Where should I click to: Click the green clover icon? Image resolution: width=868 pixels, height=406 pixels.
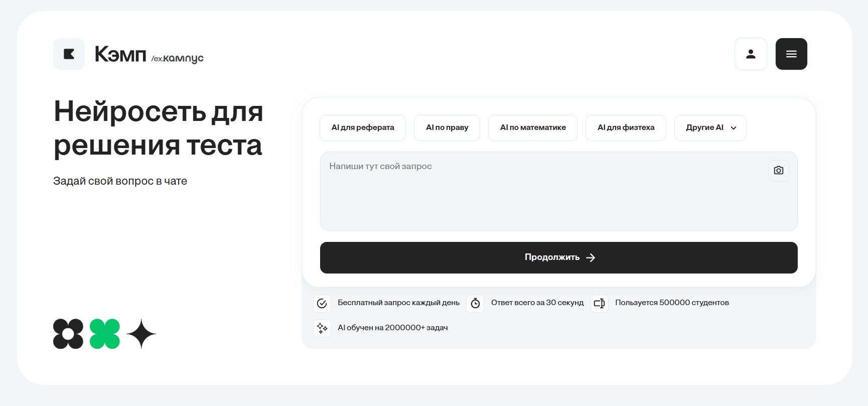[x=105, y=334]
